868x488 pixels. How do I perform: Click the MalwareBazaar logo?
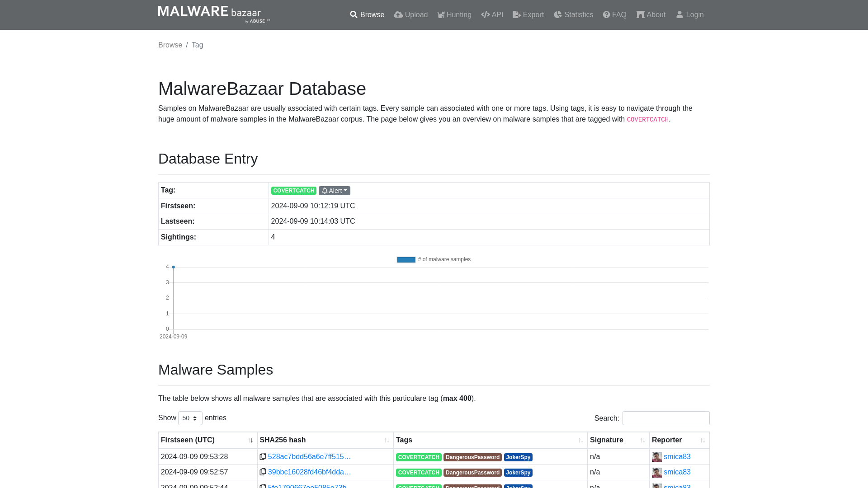[214, 14]
